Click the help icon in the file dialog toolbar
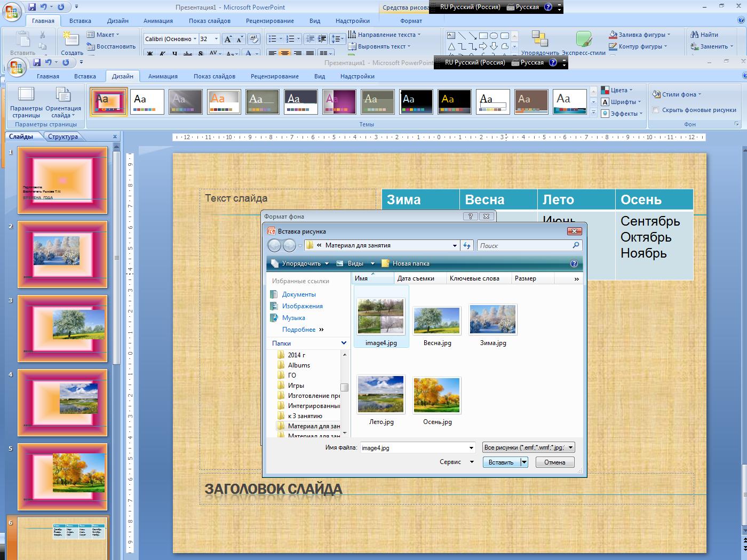Viewport: 747px width, 560px height. pyautogui.click(x=574, y=263)
